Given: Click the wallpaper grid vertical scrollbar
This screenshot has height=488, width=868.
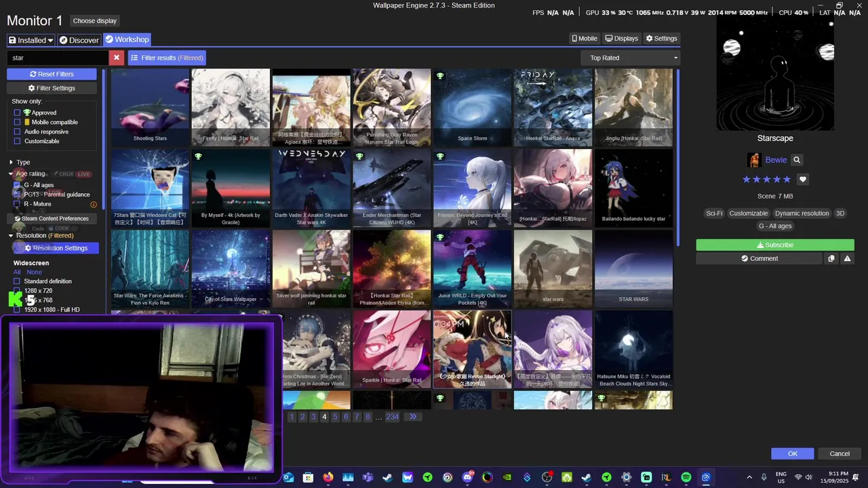Looking at the screenshot, I should (x=677, y=157).
